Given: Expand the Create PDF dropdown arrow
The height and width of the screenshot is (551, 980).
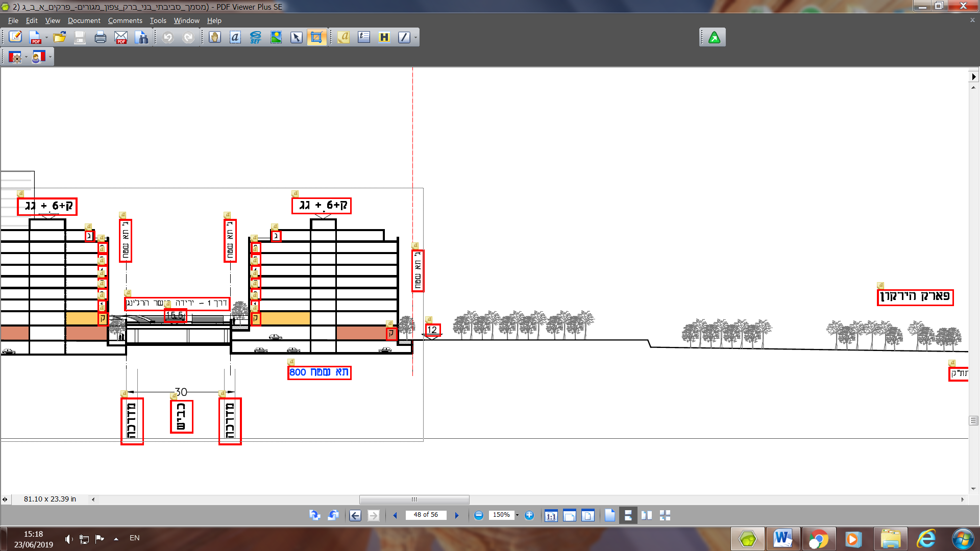Looking at the screenshot, I should 46,37.
